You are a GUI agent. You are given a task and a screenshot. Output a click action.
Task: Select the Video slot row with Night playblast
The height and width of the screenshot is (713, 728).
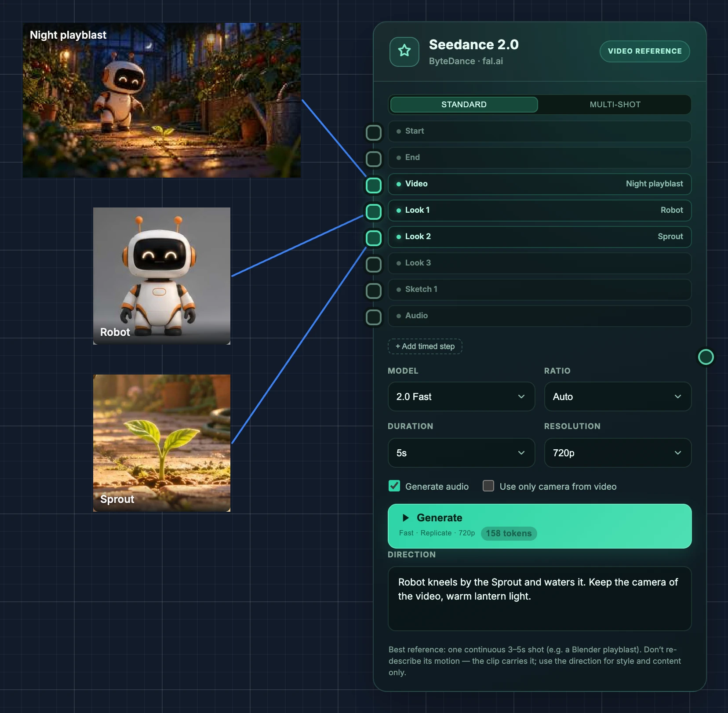click(539, 184)
